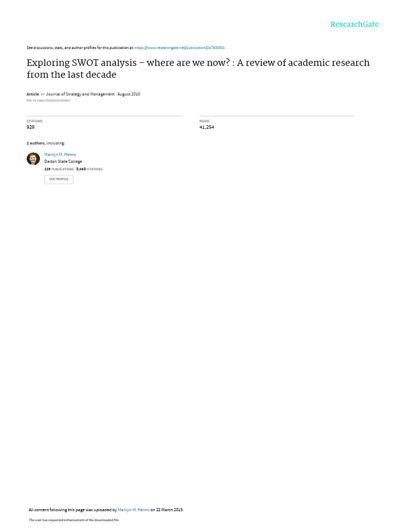Image resolution: width=399 pixels, height=532 pixels.
Task: Select the 229 publications stat
Action: (x=59, y=169)
